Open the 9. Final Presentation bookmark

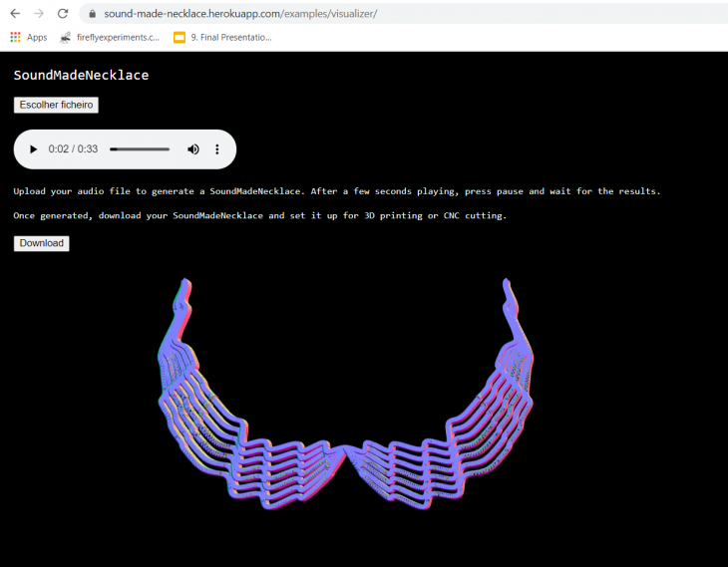point(222,37)
